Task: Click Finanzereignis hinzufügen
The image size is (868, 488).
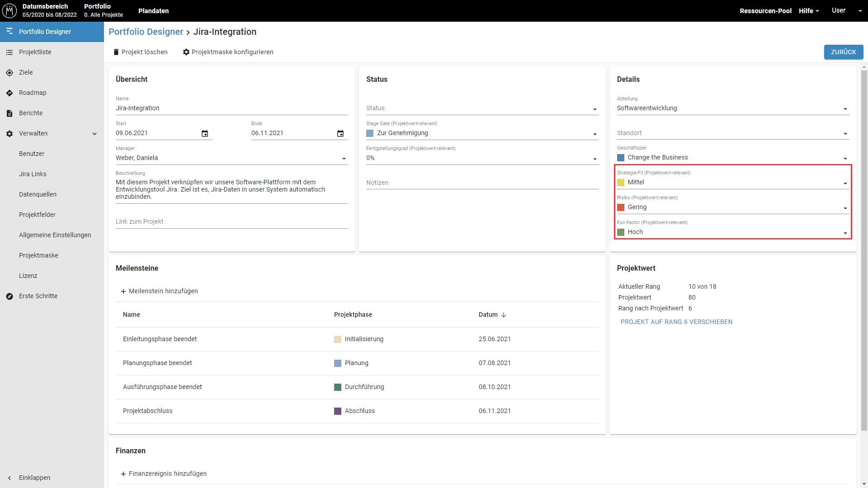Action: (164, 474)
